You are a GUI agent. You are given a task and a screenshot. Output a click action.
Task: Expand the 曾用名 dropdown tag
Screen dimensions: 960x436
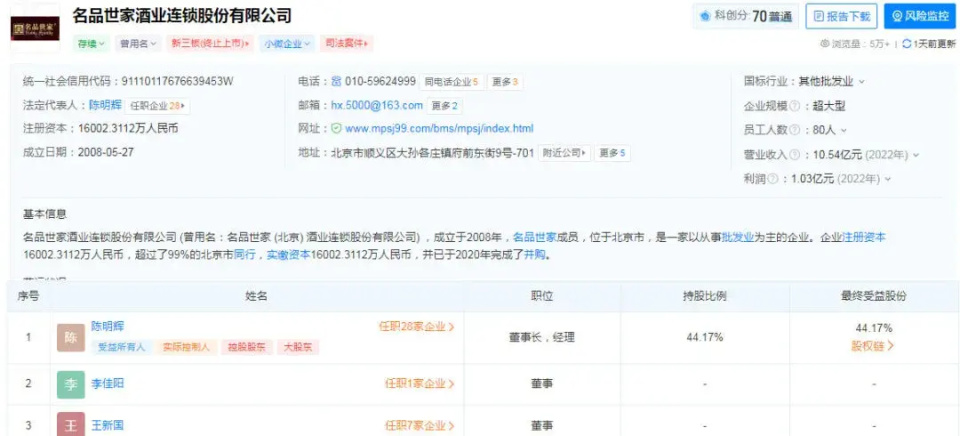click(138, 43)
